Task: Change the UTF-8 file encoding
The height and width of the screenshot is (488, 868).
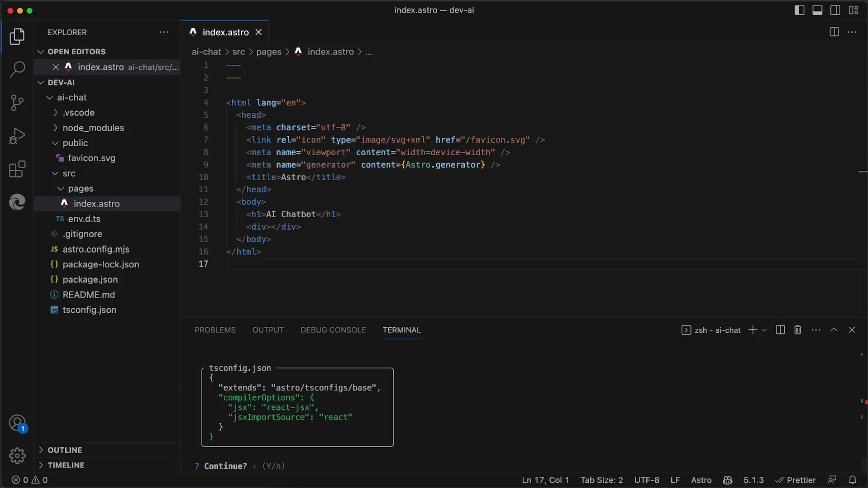Action: [x=647, y=480]
